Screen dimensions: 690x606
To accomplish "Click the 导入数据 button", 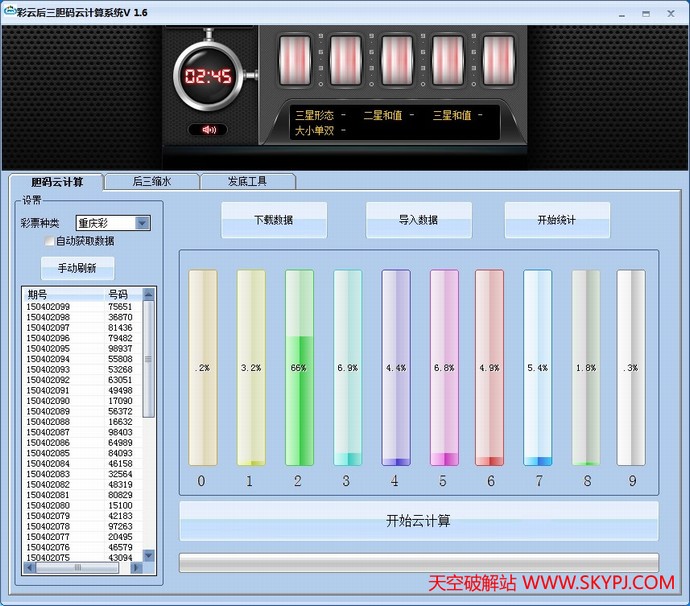I will tap(418, 220).
